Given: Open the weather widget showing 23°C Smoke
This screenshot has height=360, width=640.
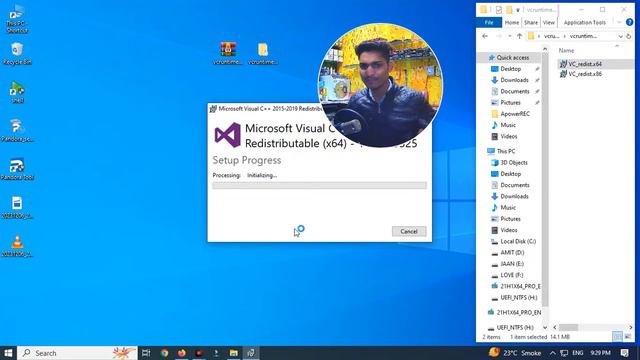Looking at the screenshot, I should [515, 353].
